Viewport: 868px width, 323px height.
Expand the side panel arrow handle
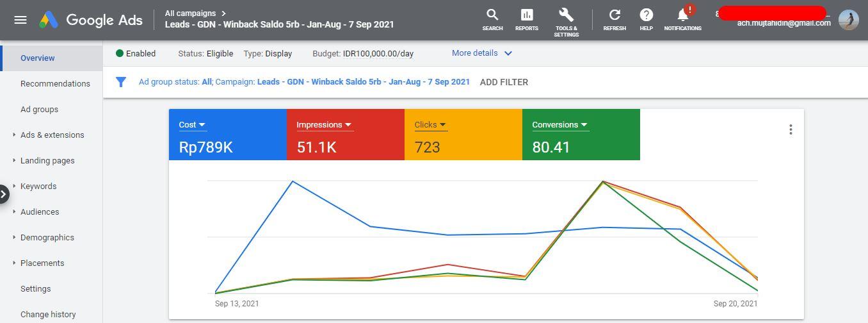(4, 194)
